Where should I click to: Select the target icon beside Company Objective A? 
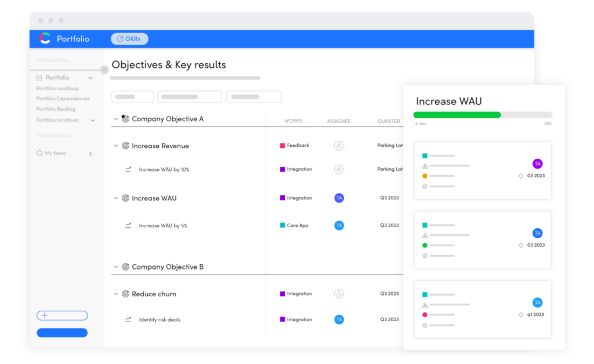coord(125,119)
